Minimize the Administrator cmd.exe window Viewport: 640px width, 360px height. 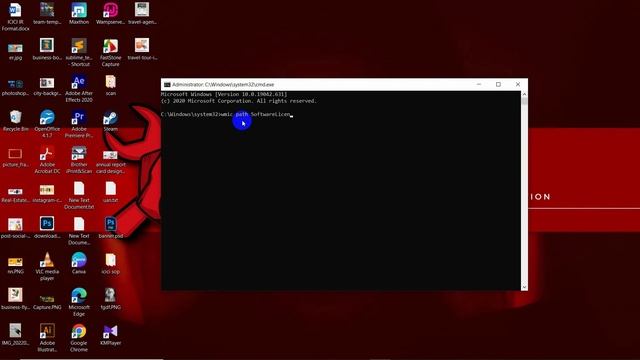479,84
